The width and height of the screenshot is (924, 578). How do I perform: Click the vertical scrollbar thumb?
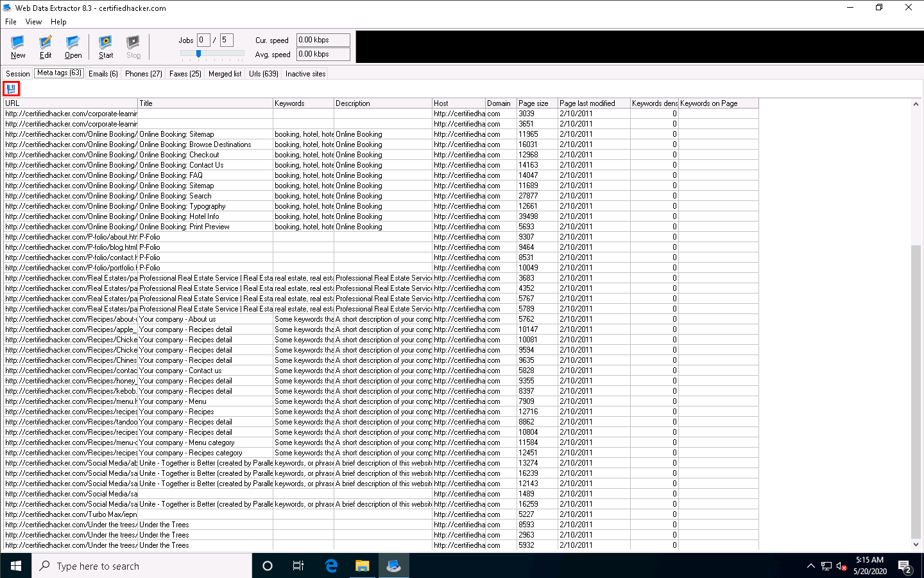[x=916, y=392]
